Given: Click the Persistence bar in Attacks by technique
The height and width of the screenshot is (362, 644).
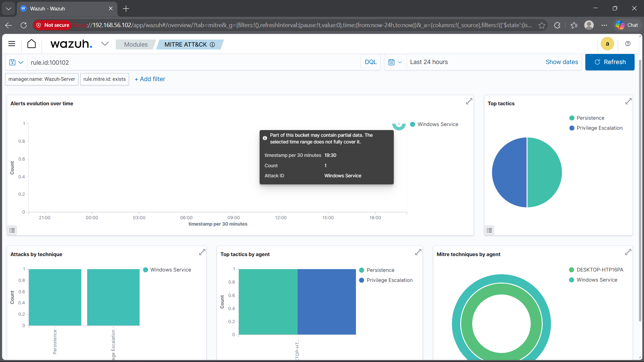Looking at the screenshot, I should [x=55, y=297].
